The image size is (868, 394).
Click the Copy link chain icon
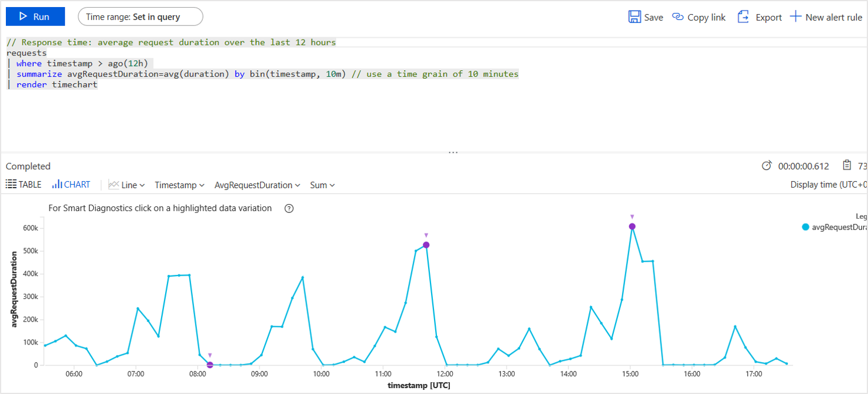pos(678,17)
